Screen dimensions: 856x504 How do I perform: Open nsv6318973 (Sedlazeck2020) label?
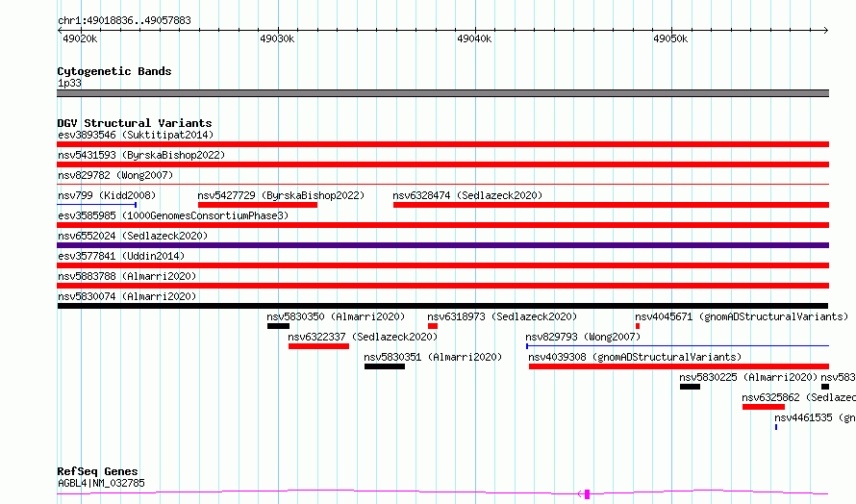click(502, 316)
